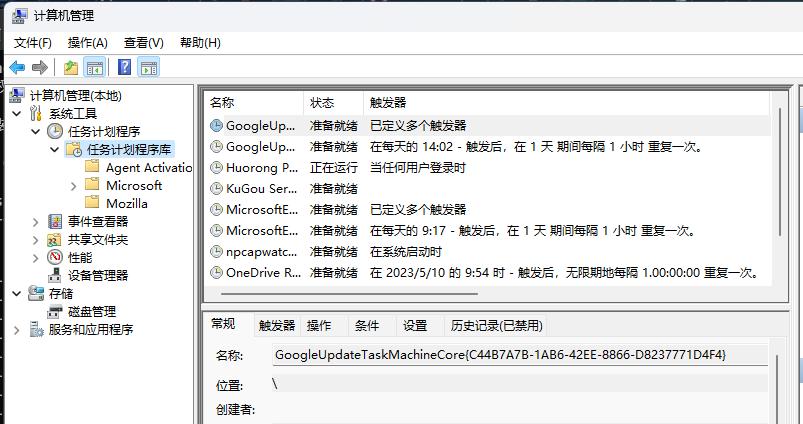Image resolution: width=803 pixels, height=424 pixels.
Task: Click the 当任何用户登录时 trigger cell
Action: click(x=417, y=167)
